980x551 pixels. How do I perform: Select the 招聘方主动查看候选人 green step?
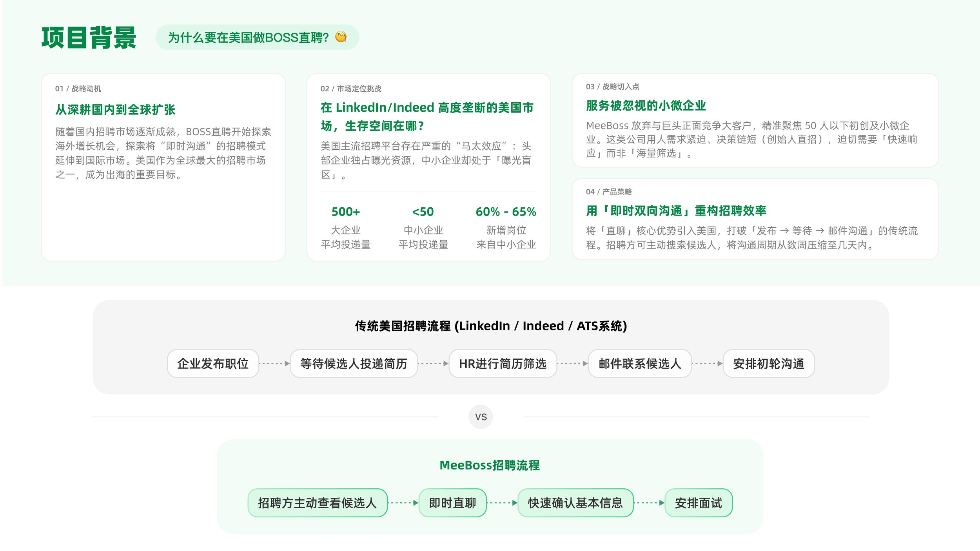click(x=318, y=503)
